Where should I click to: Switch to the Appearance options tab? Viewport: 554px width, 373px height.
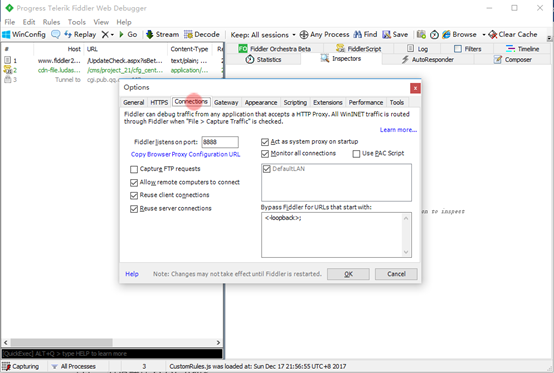[261, 102]
